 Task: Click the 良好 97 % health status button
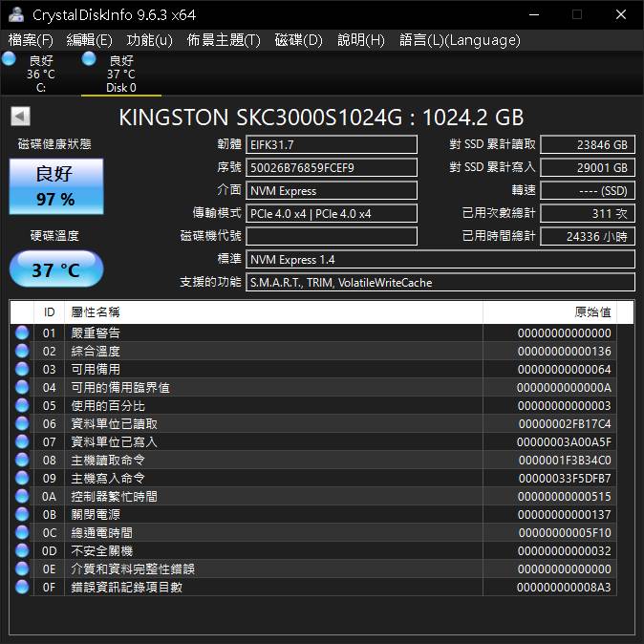tap(56, 186)
